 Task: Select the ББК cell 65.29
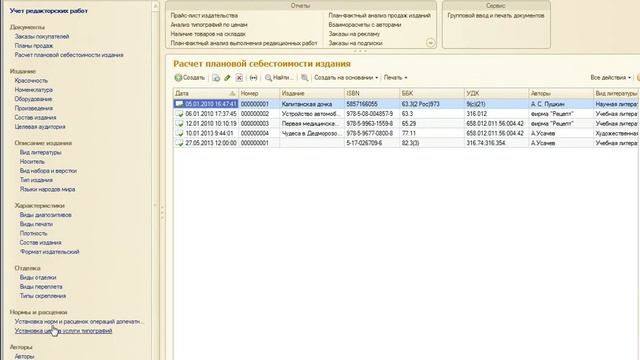click(432, 124)
